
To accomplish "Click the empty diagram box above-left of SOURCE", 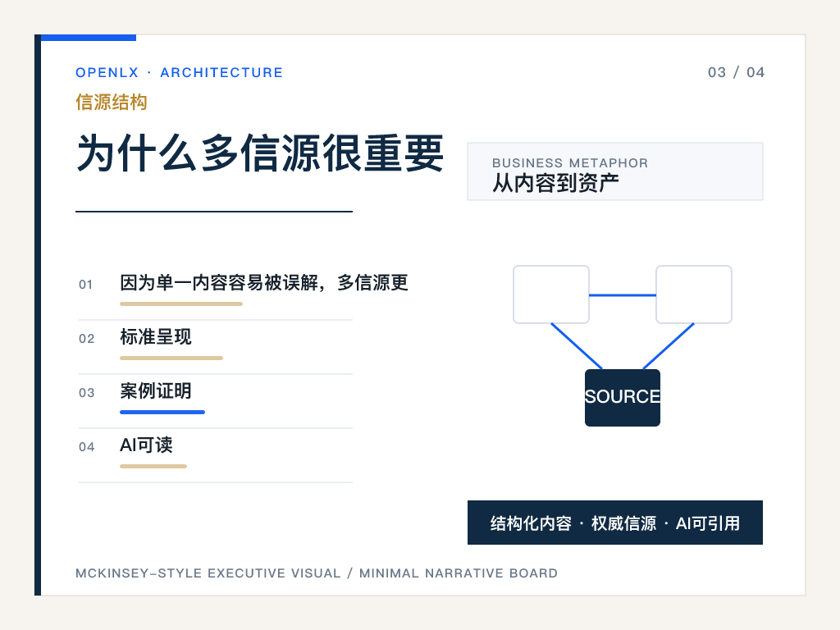I will tap(551, 294).
